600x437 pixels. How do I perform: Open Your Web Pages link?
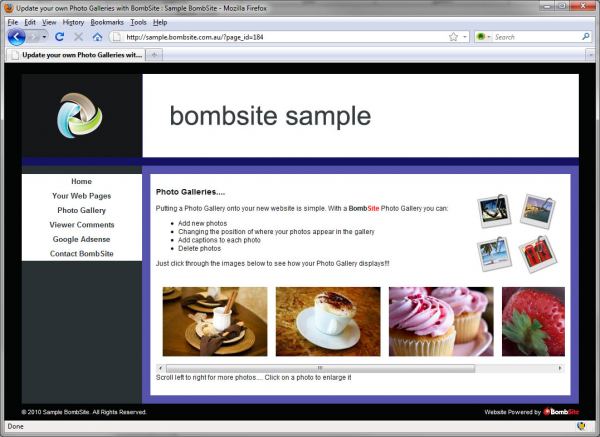coord(82,196)
